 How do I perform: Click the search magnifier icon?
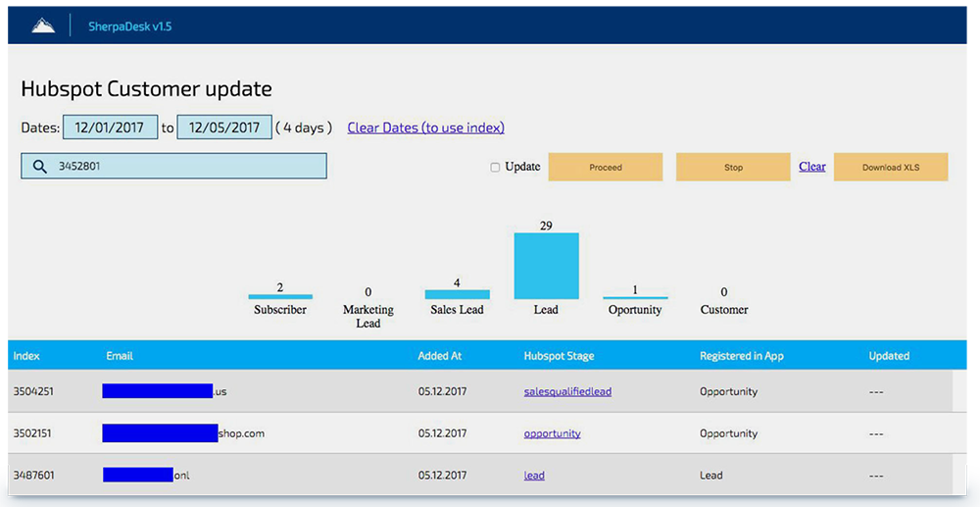coord(40,167)
